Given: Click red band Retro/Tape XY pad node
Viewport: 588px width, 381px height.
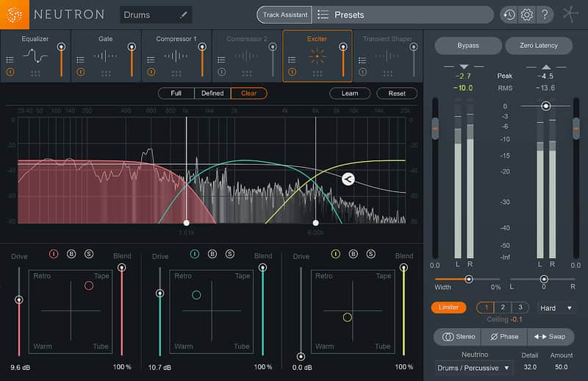Looking at the screenshot, I should coord(89,285).
